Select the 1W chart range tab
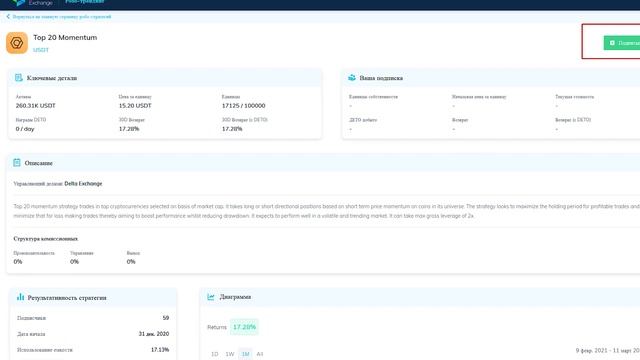 230,354
